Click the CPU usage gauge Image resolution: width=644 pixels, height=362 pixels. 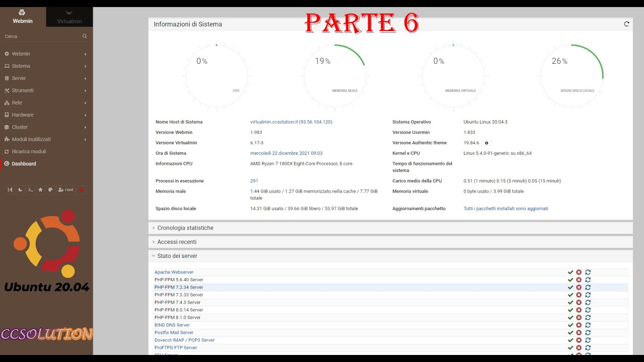point(216,76)
